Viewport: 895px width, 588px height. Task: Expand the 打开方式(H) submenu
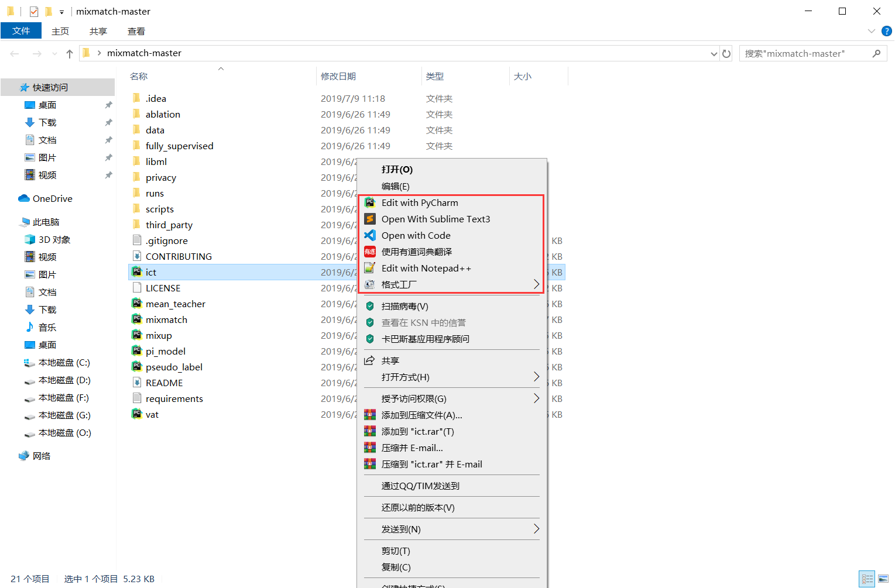536,377
